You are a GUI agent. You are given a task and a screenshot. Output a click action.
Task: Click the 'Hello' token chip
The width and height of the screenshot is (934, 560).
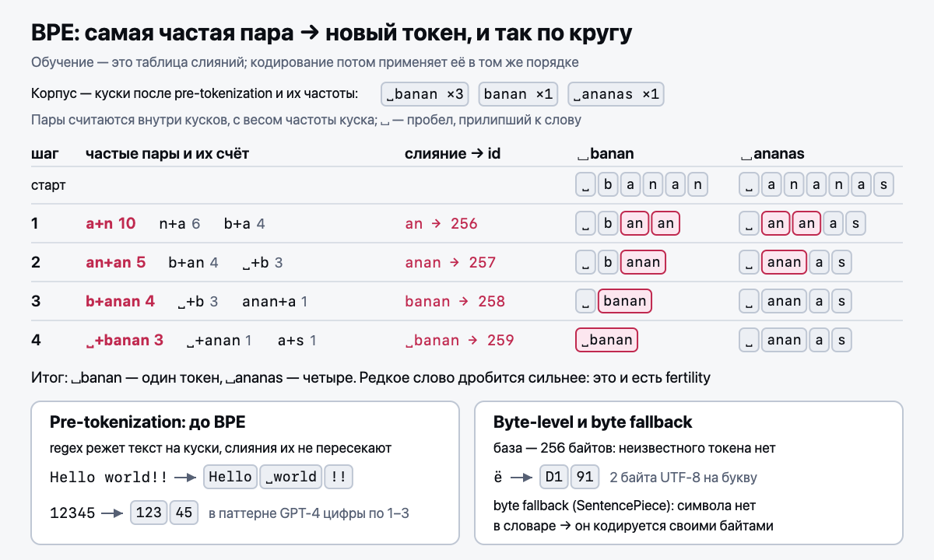tap(230, 477)
